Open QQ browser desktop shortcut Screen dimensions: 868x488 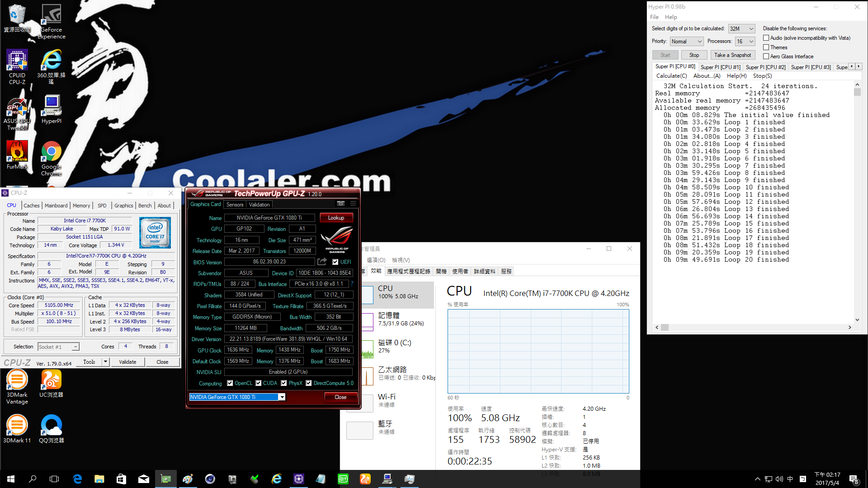pos(52,429)
